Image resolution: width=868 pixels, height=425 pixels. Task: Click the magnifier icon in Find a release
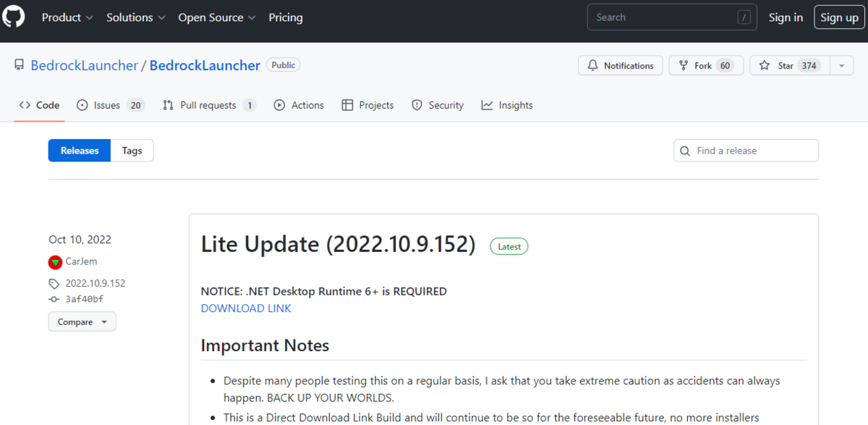point(685,151)
